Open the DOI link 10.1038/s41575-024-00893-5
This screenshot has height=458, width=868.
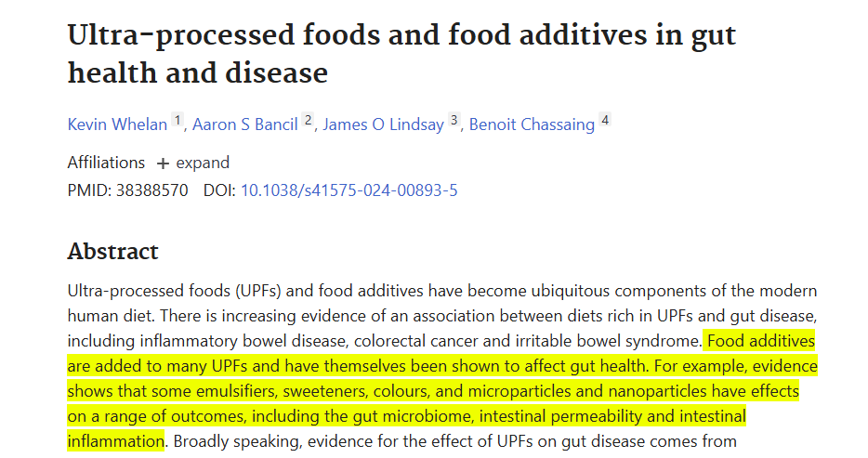pos(349,190)
